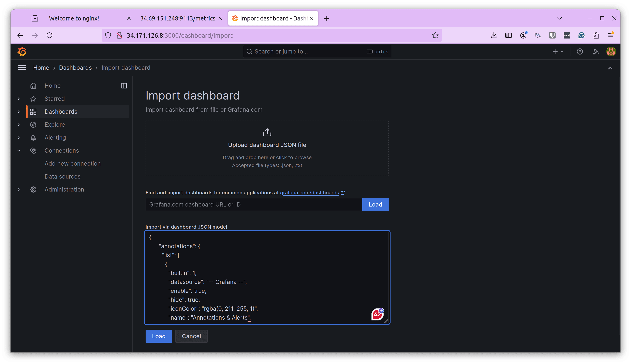Focus the Grafana.com dashboard URL or ID field
Screen dimensions: 631x364
254,204
